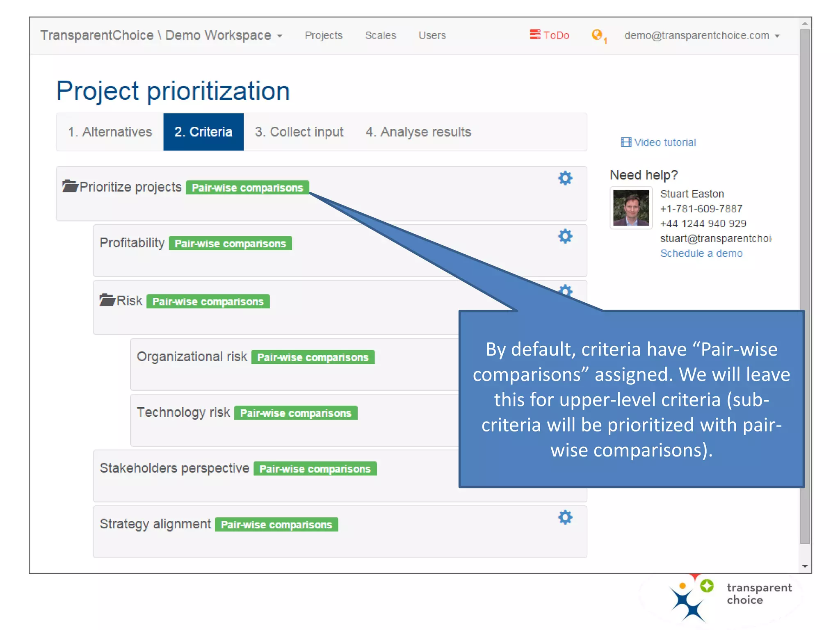Expand the Demo Workspace dropdown
This screenshot has width=840, height=630.
280,36
